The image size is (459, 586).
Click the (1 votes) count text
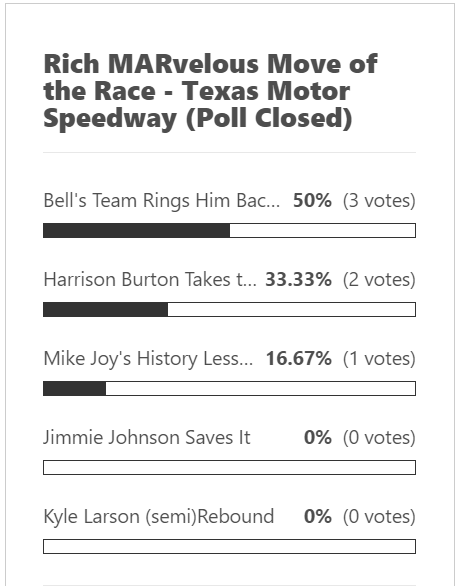tap(379, 359)
